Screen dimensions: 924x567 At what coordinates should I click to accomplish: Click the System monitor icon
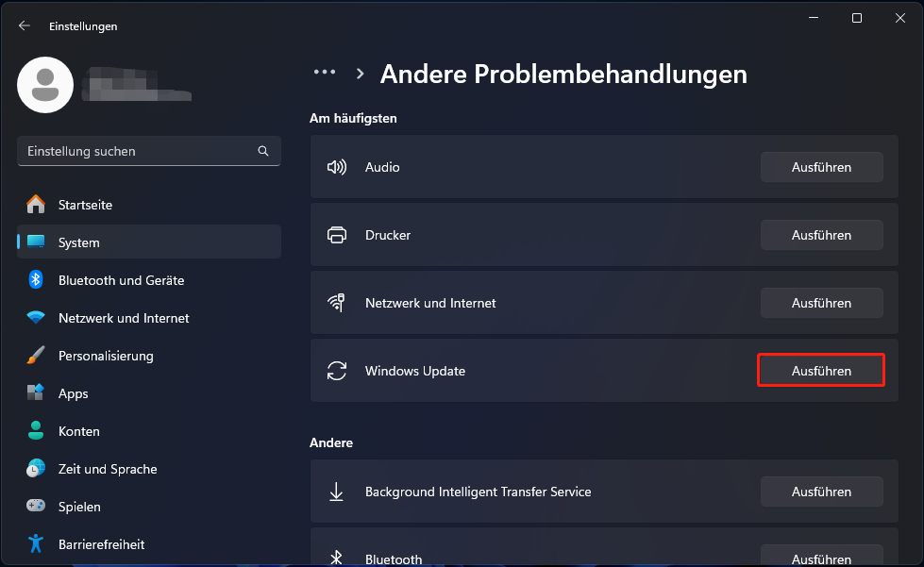click(x=36, y=242)
